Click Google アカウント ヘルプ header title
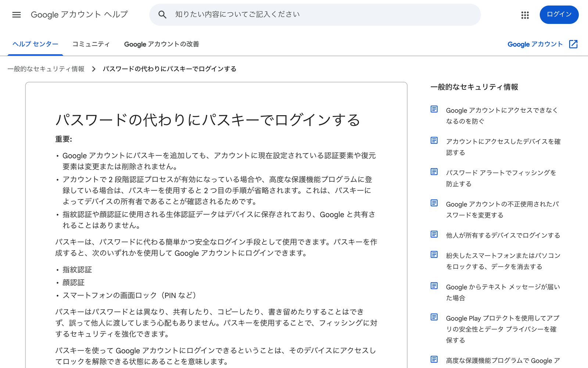This screenshot has height=368, width=588. [x=79, y=15]
